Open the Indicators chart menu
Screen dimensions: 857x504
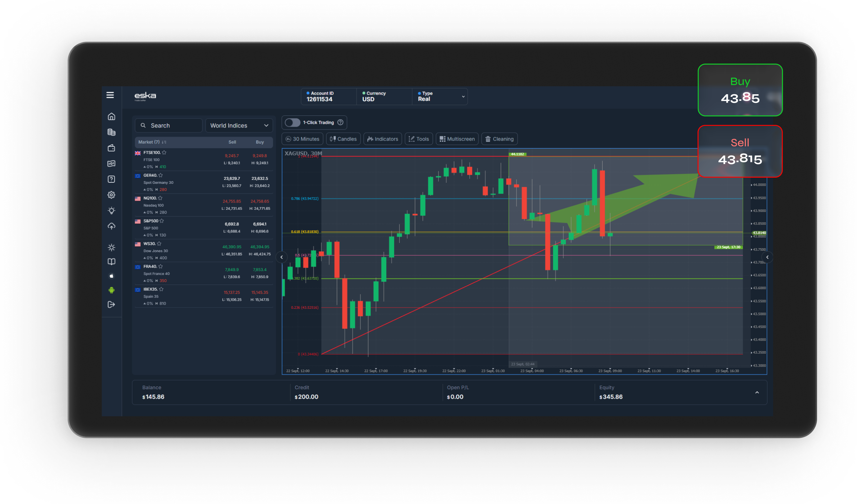383,139
